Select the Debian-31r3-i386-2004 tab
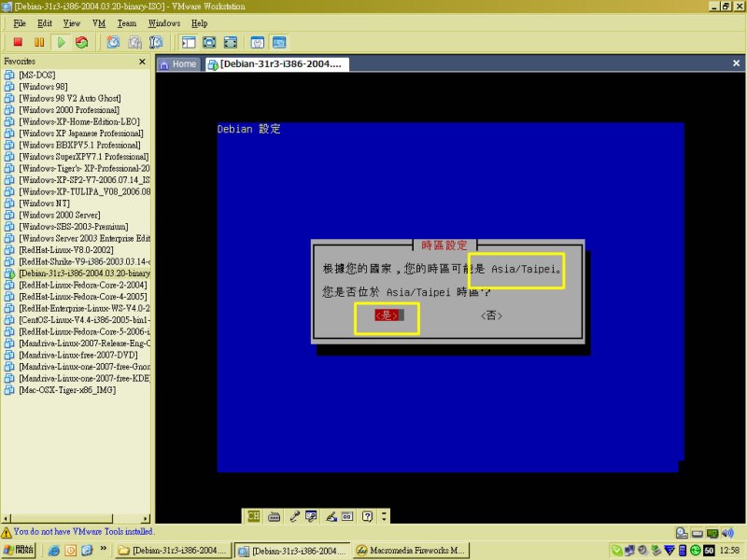747x560 pixels. tap(276, 64)
